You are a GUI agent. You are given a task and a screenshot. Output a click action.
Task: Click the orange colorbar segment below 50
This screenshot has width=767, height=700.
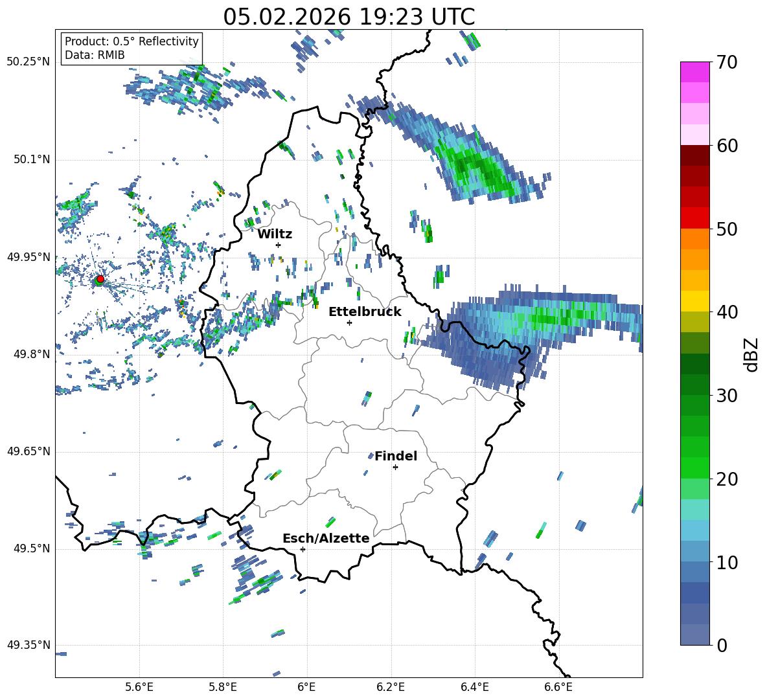[694, 239]
